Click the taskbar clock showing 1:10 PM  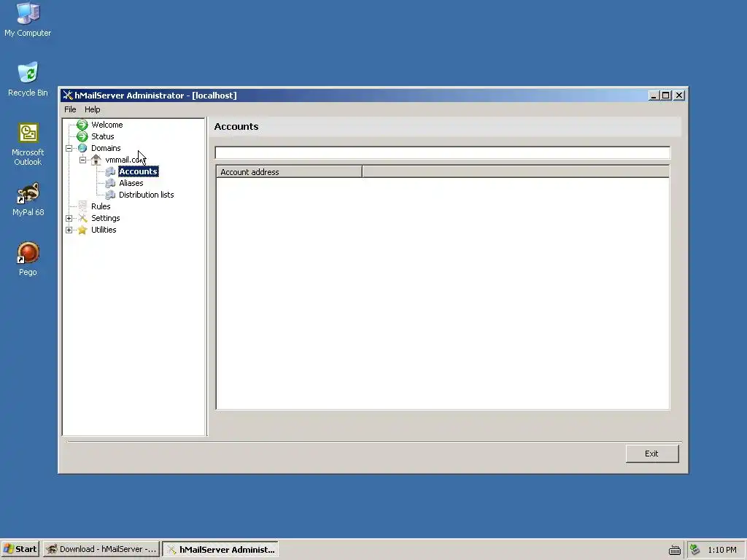click(721, 550)
